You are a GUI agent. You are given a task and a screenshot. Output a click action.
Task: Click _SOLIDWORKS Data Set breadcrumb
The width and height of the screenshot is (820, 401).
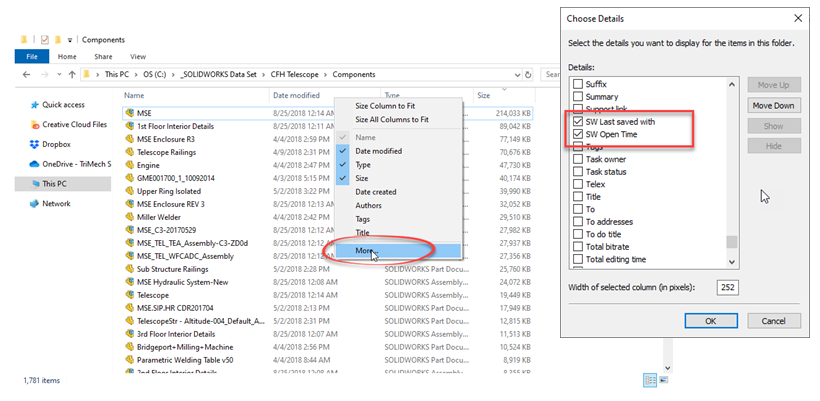pyautogui.click(x=218, y=74)
